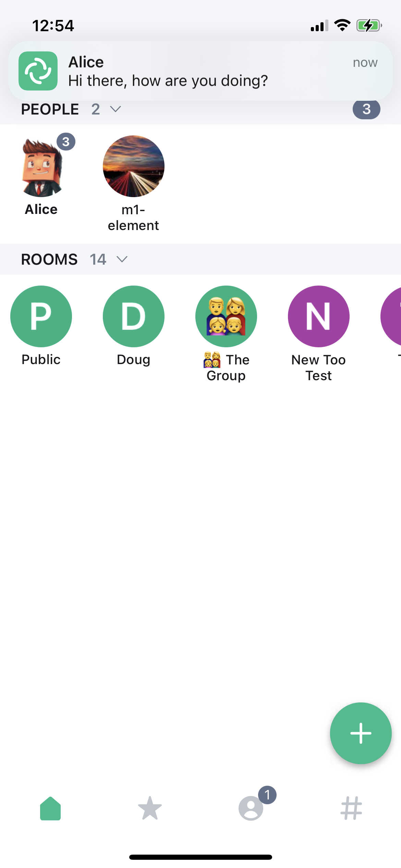Open Alice's direct chat avatar

click(41, 167)
